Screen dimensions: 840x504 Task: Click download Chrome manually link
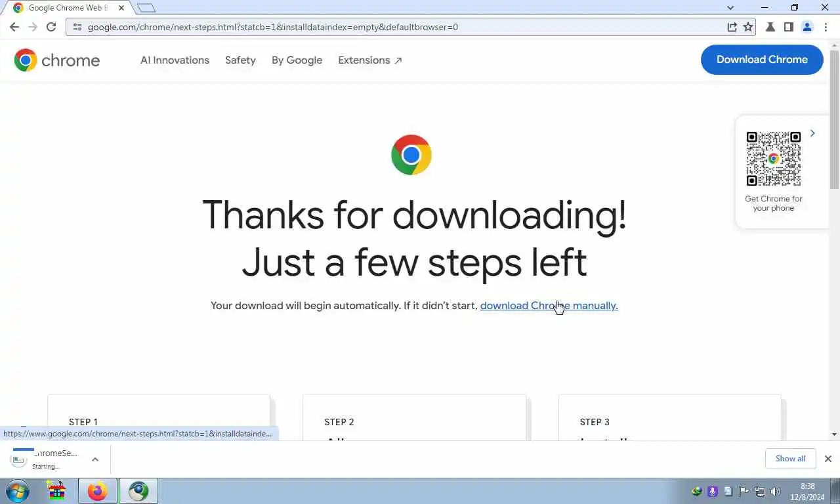549,306
